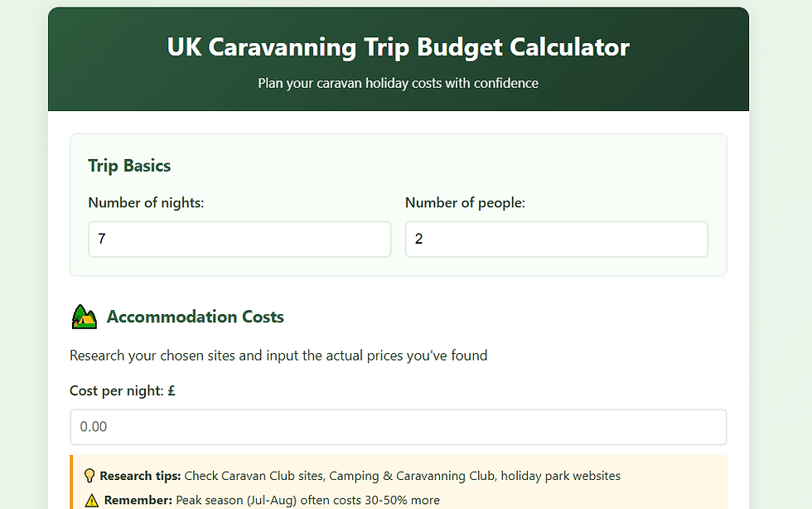812x509 pixels.
Task: Click the Trip Basics section heading
Action: click(129, 166)
